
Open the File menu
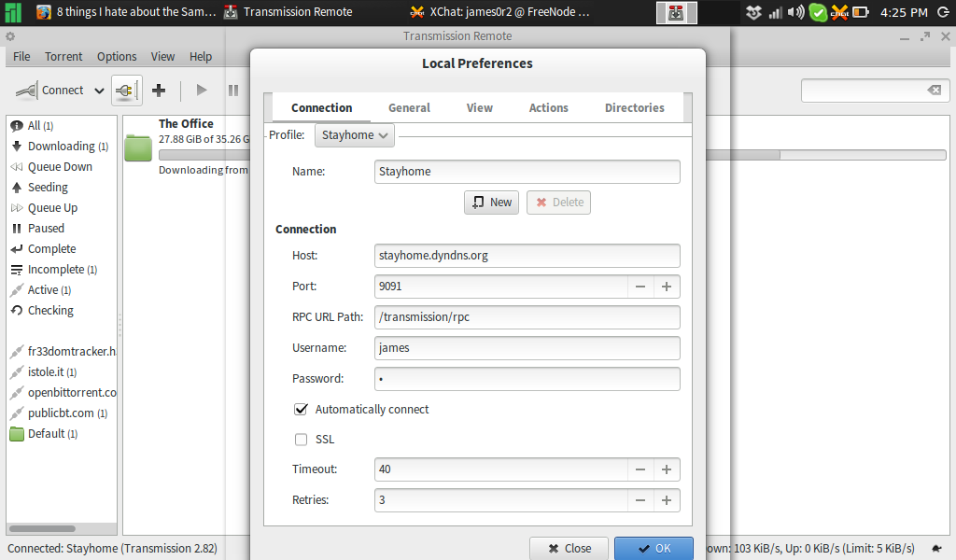(x=21, y=57)
